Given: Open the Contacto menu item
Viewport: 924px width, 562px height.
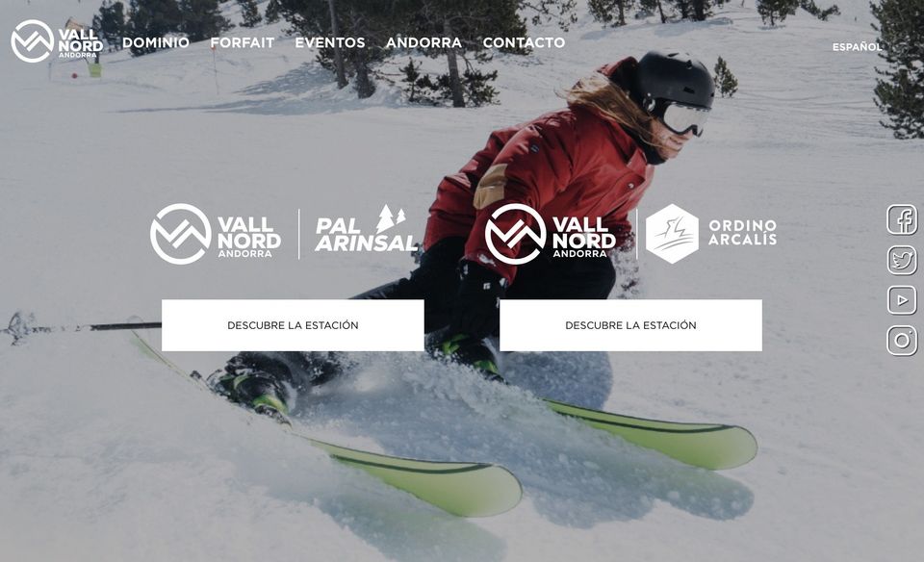Looking at the screenshot, I should [x=524, y=42].
